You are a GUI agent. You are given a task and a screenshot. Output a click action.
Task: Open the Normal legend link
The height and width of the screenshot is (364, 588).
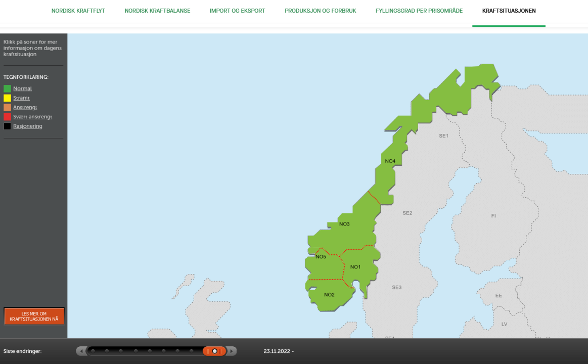tap(22, 88)
